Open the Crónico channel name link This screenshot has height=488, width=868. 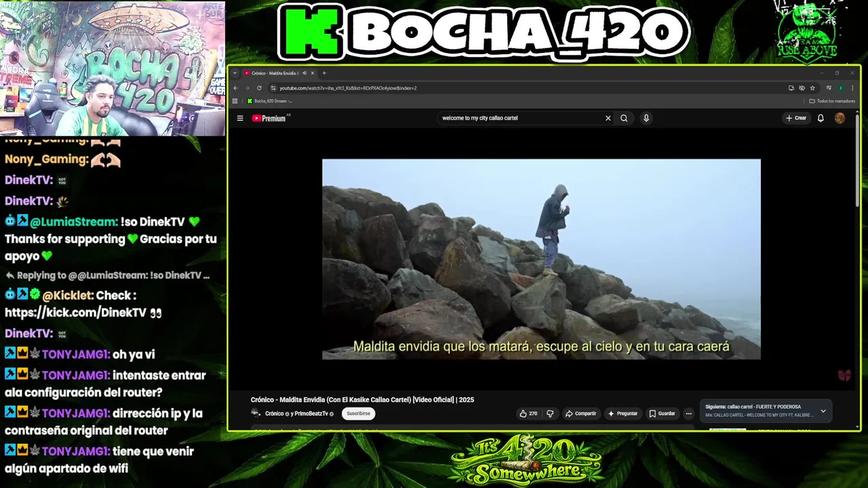274,413
